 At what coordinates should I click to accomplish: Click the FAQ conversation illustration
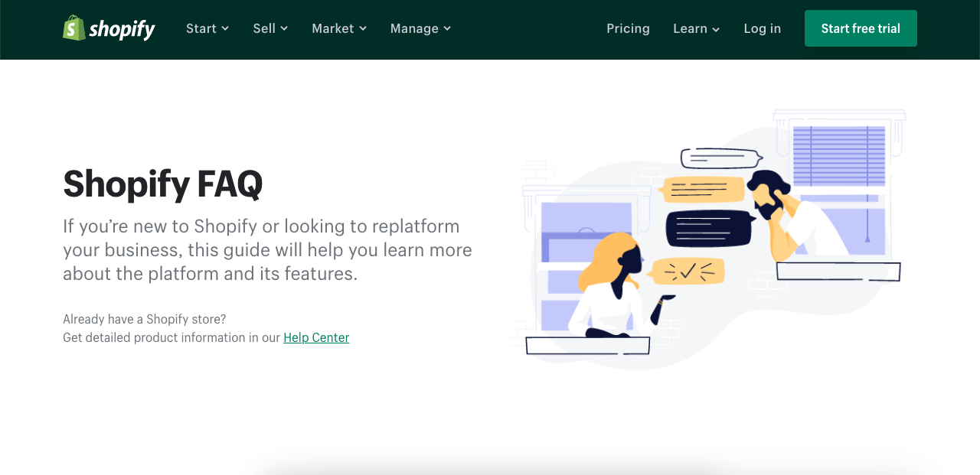(708, 239)
